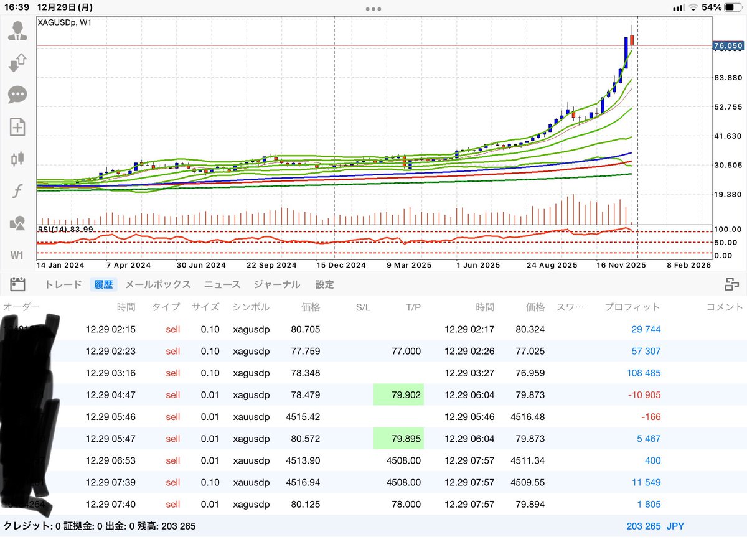Image resolution: width=747 pixels, height=560 pixels.
Task: Change timeframe via W1 sidebar button
Action: pos(17,255)
